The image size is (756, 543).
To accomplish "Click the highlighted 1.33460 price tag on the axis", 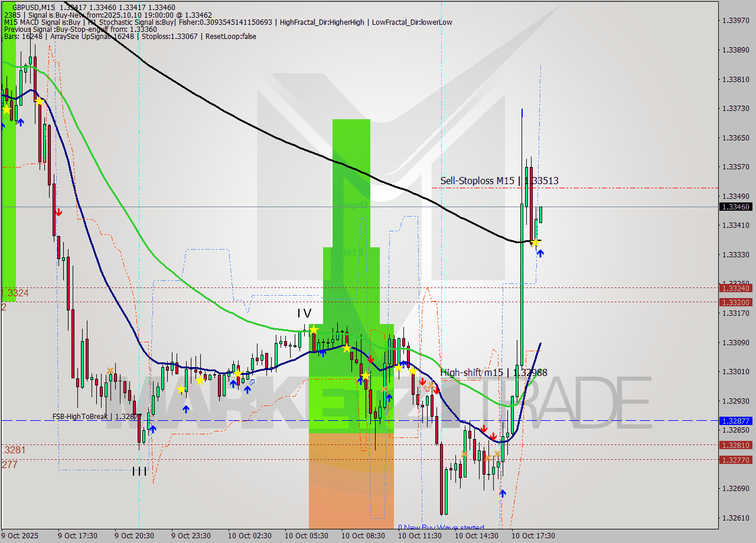I will (x=737, y=207).
